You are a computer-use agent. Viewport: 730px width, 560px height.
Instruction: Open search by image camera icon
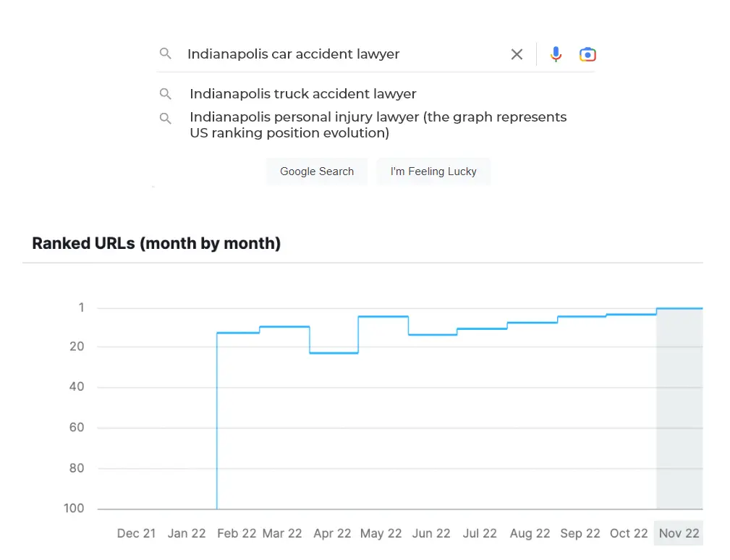(587, 54)
